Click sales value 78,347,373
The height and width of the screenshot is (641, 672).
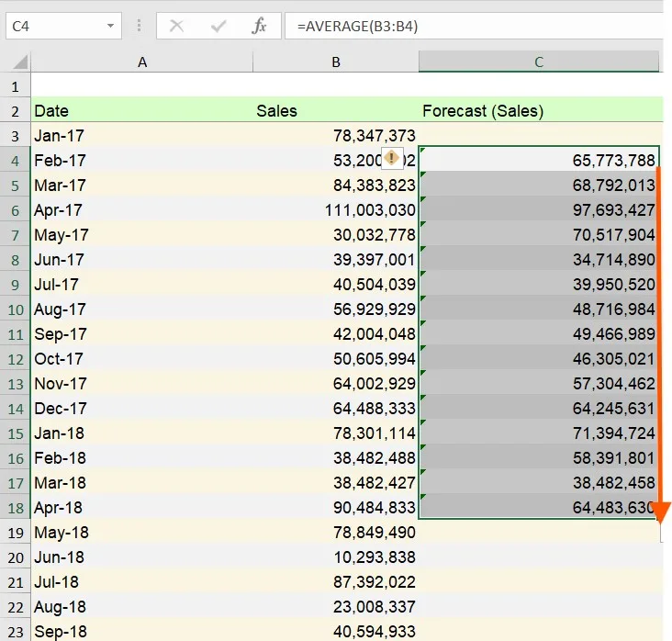point(375,136)
